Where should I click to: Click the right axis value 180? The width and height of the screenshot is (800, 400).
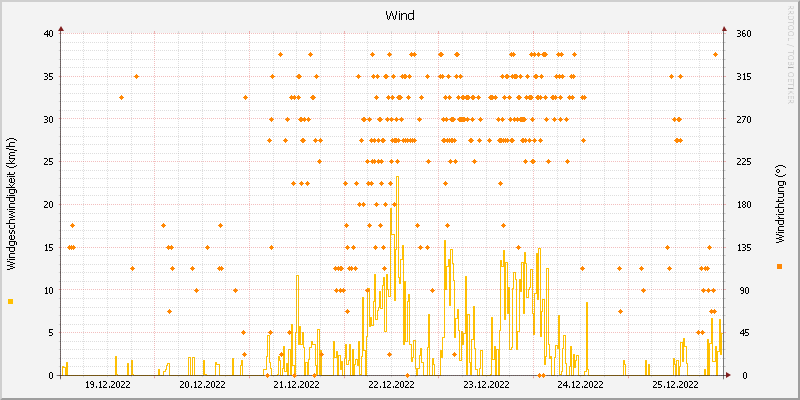tap(744, 205)
